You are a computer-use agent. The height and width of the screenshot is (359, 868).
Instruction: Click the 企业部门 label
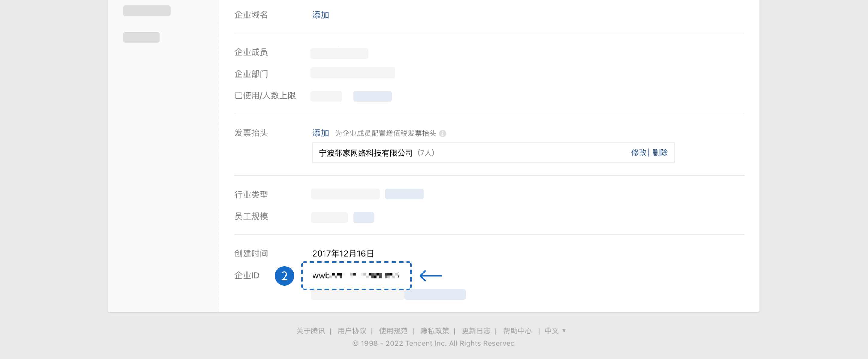251,74
